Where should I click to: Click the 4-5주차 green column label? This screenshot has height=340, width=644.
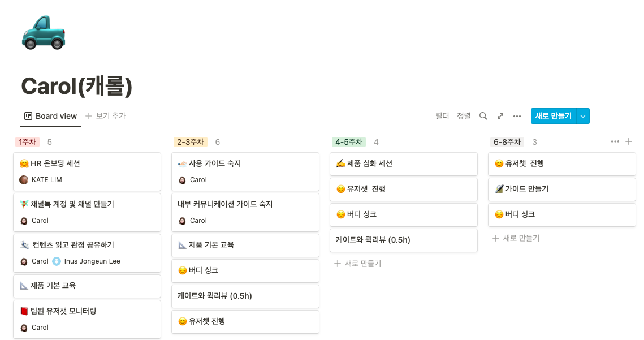pos(348,142)
